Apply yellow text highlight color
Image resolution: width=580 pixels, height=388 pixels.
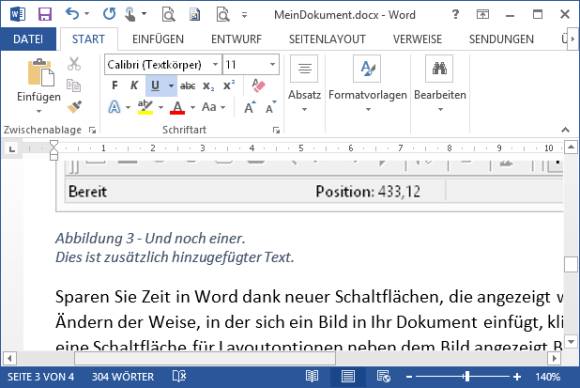click(145, 107)
